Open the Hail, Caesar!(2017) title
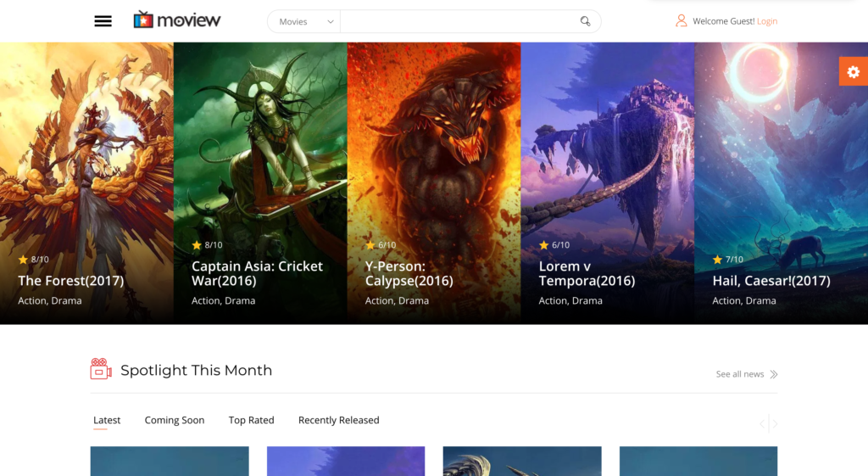The height and width of the screenshot is (476, 868). click(x=771, y=281)
